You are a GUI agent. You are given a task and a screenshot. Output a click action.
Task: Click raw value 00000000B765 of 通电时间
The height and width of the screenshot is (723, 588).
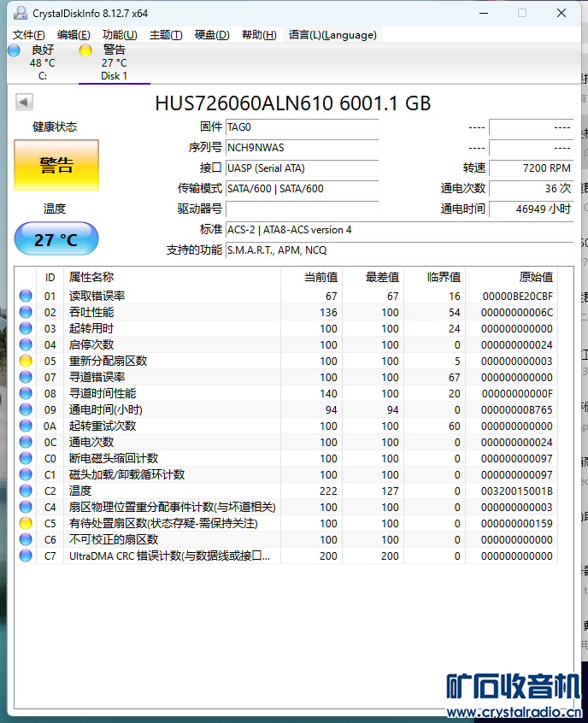(516, 409)
